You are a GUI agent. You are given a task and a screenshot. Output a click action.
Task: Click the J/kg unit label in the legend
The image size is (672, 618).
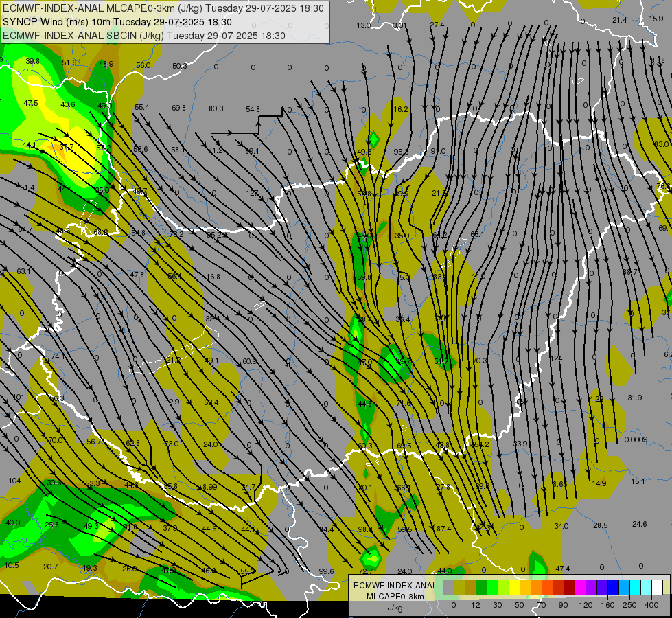[395, 608]
